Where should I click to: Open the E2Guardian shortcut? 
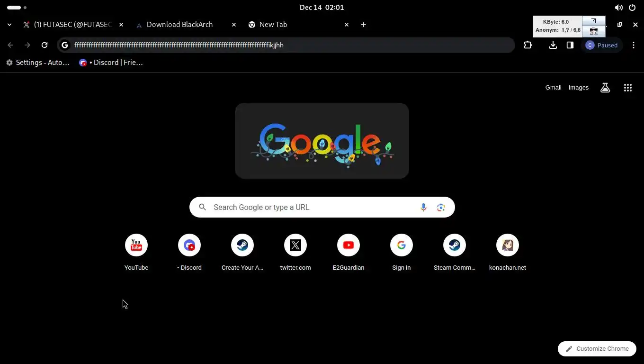click(349, 253)
